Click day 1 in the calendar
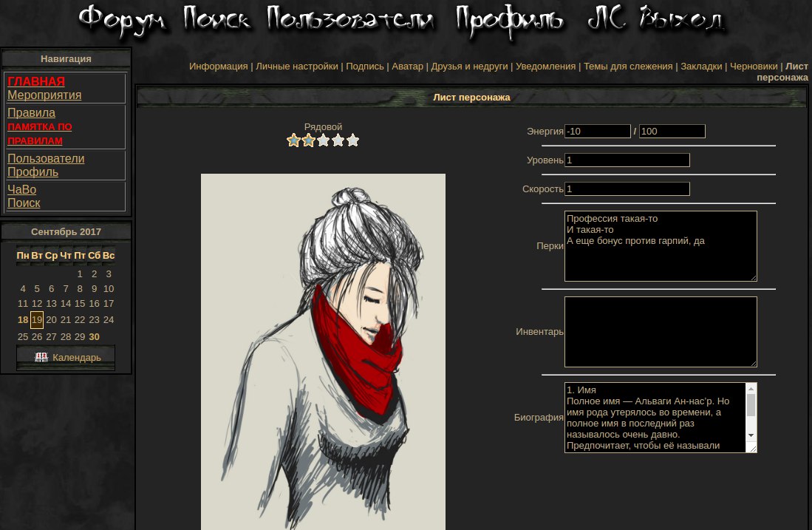The width and height of the screenshot is (812, 530). [x=80, y=274]
